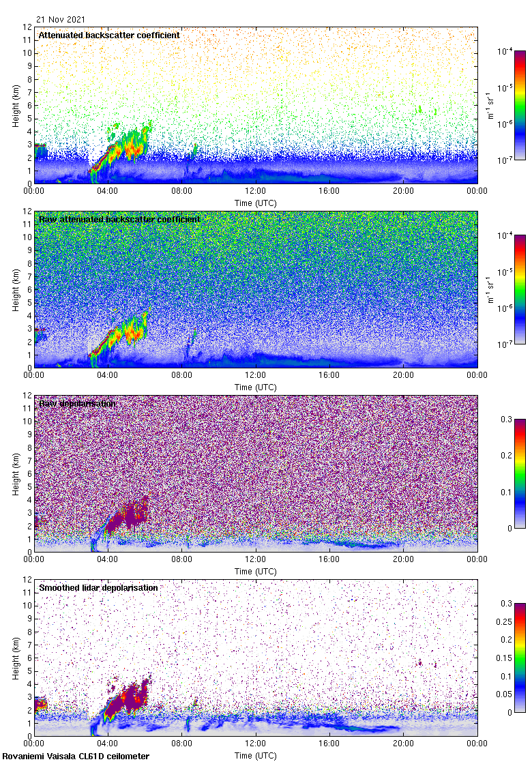Click the '16:00' tick under the second plot
Image resolution: width=532 pixels, height=764 pixels.
coord(329,375)
